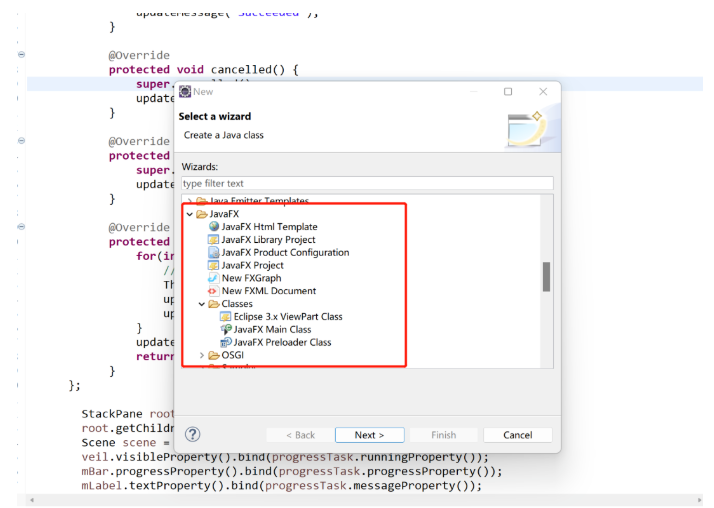Collapse the Classes tree node
Viewport: 714px width, 508px height.
click(202, 304)
